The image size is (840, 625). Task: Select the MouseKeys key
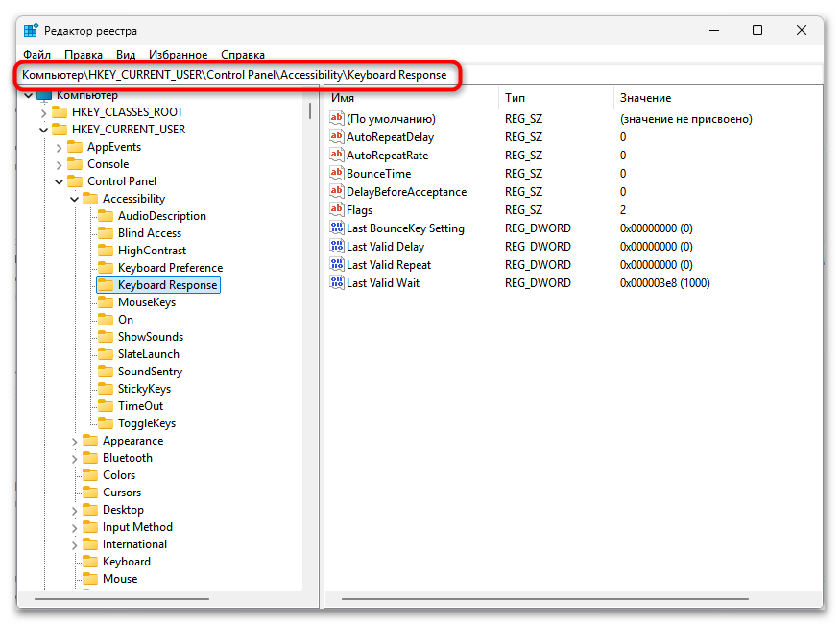146,302
